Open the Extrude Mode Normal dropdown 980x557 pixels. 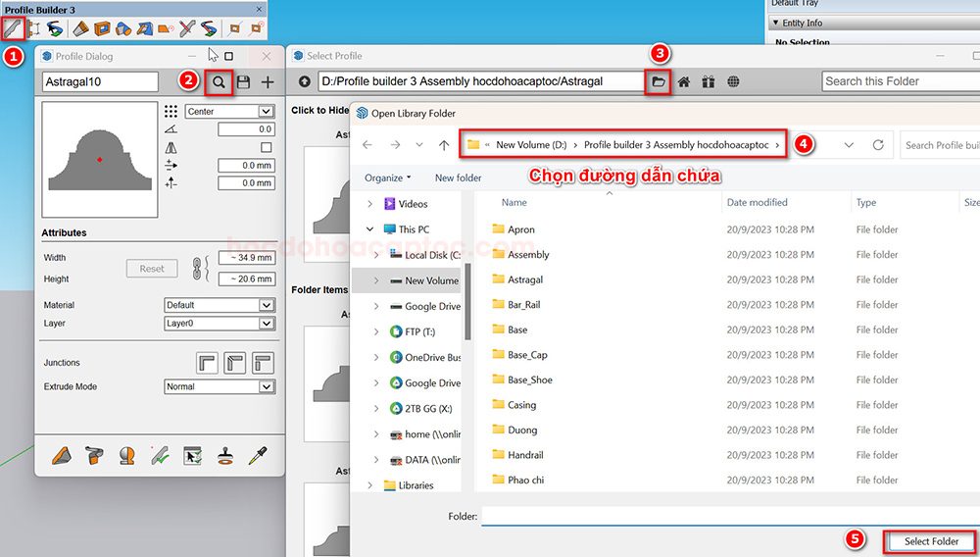coord(220,386)
